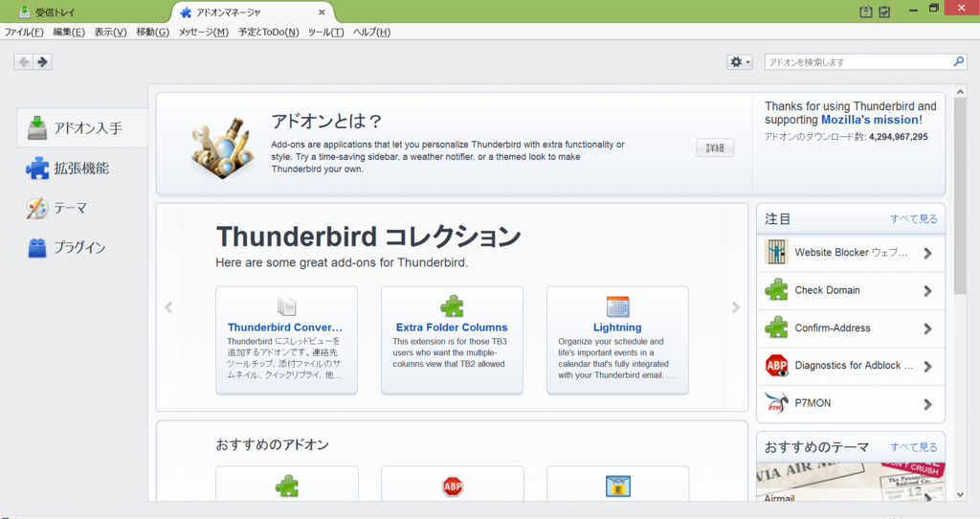Open the 移動(G) menu
The height and width of the screenshot is (519, 980).
click(152, 32)
